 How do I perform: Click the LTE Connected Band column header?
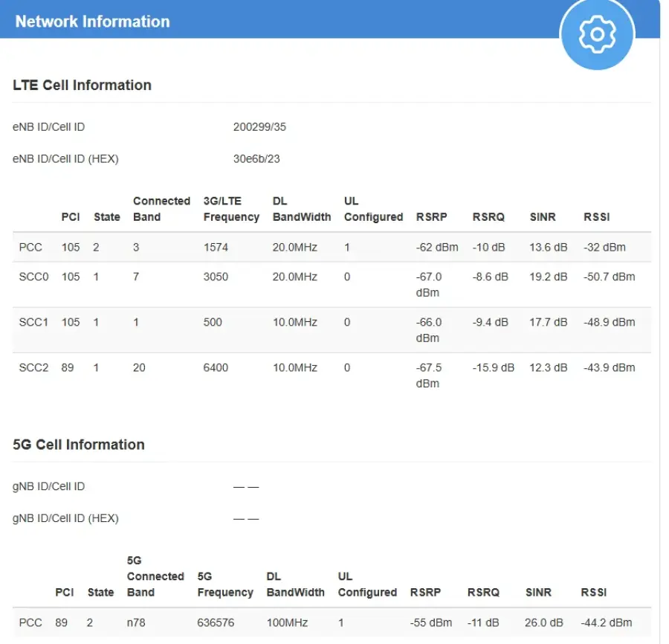click(x=162, y=209)
